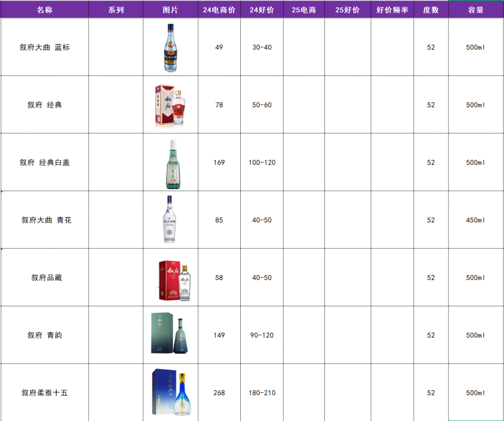Select the 叙府 青韵 product picture
This screenshot has height=421, width=504.
(x=170, y=333)
